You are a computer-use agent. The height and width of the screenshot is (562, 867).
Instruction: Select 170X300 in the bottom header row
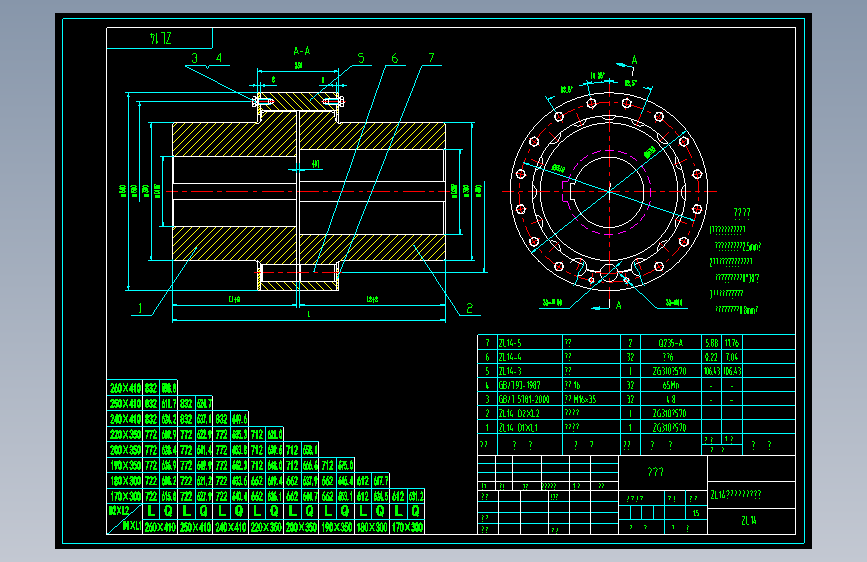point(407,527)
